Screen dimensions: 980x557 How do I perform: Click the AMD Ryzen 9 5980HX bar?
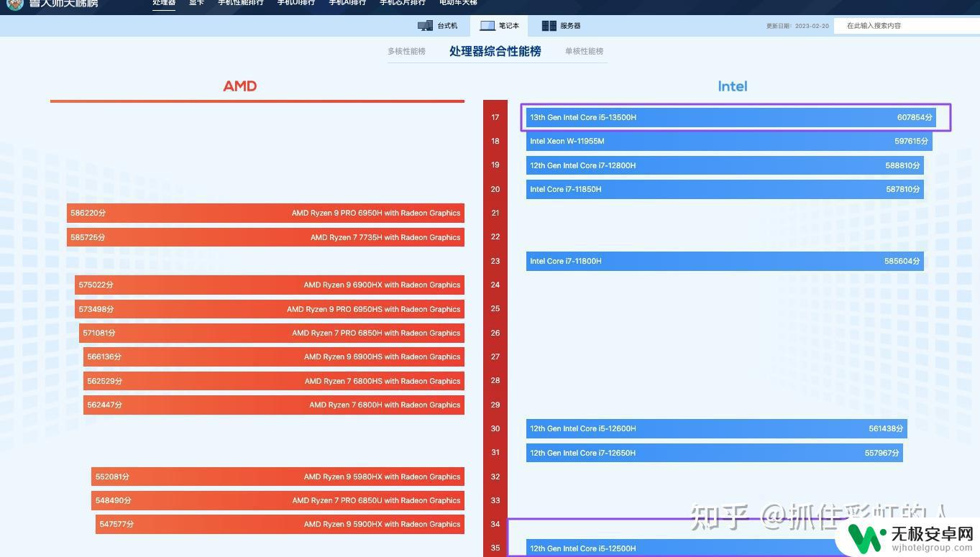[278, 477]
